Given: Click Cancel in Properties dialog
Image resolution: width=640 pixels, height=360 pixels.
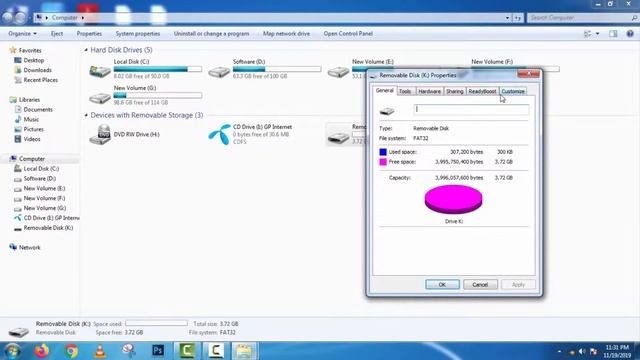Looking at the screenshot, I should [x=480, y=284].
